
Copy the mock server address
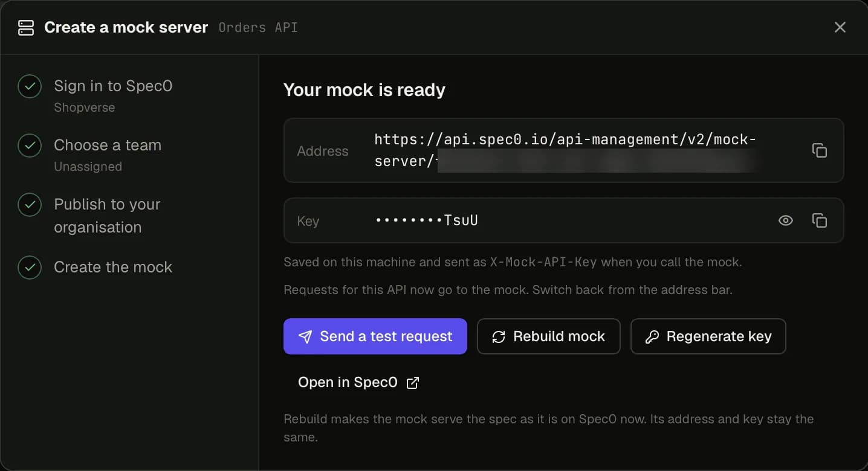coord(819,150)
